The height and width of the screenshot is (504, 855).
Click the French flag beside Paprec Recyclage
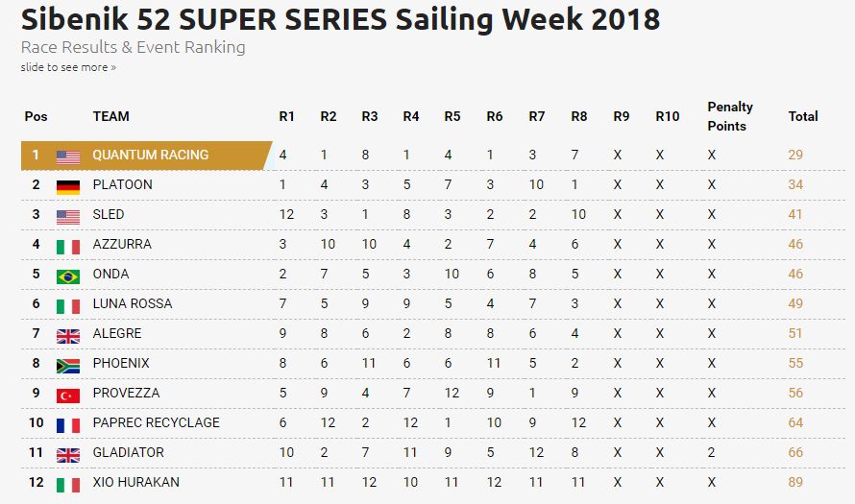[68, 425]
